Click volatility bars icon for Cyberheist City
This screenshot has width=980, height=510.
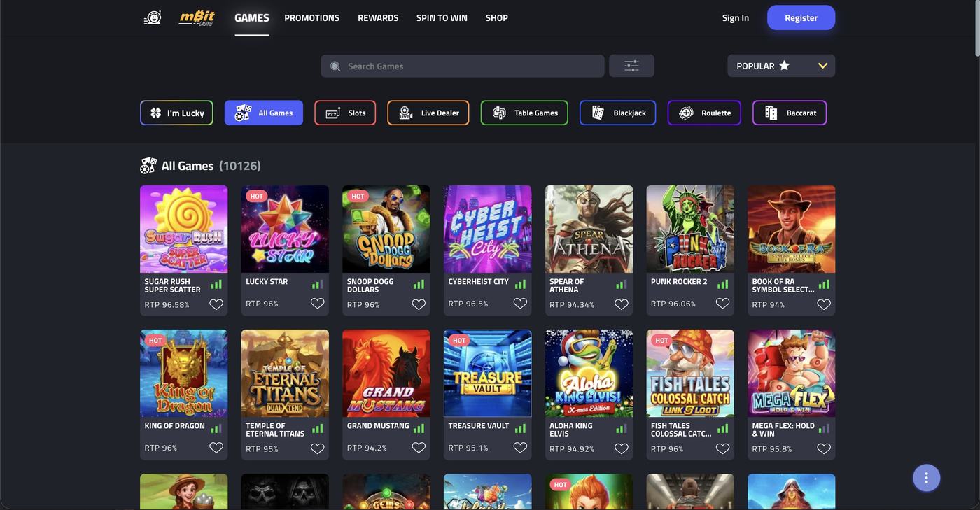click(520, 285)
